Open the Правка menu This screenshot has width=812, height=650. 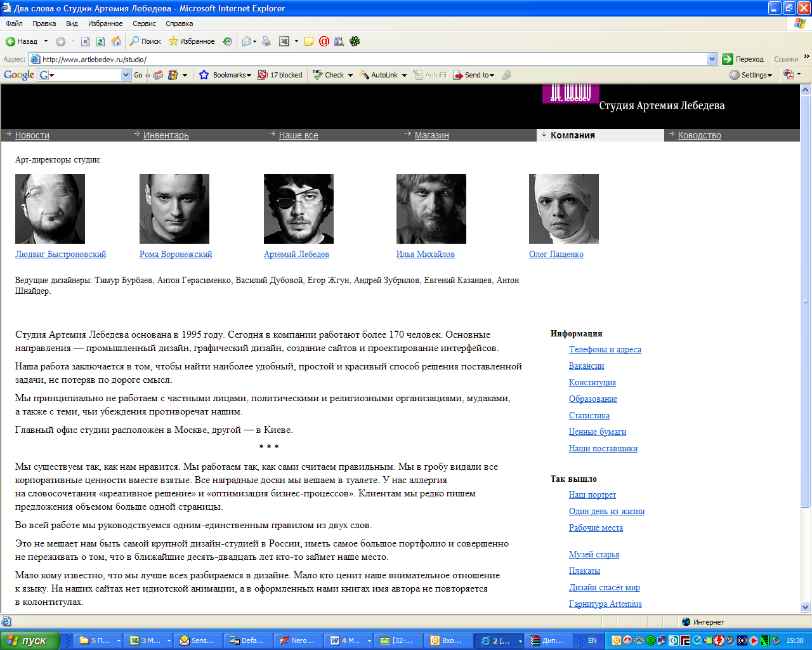(44, 23)
